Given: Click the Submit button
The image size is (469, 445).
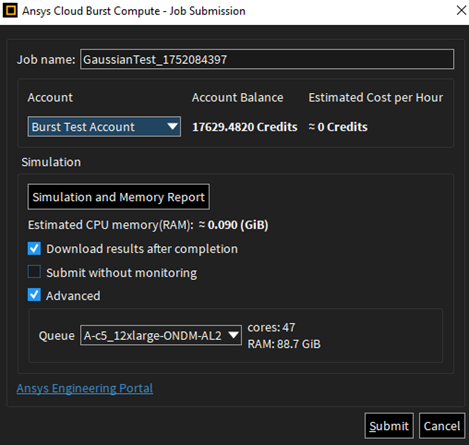Looking at the screenshot, I should point(389,426).
